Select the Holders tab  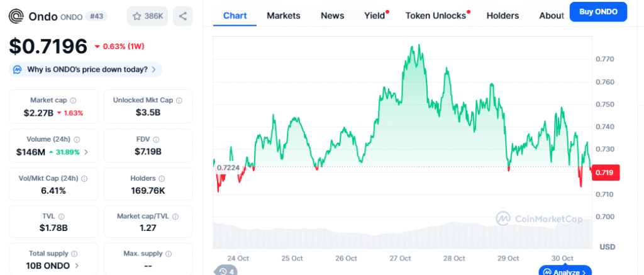[502, 15]
